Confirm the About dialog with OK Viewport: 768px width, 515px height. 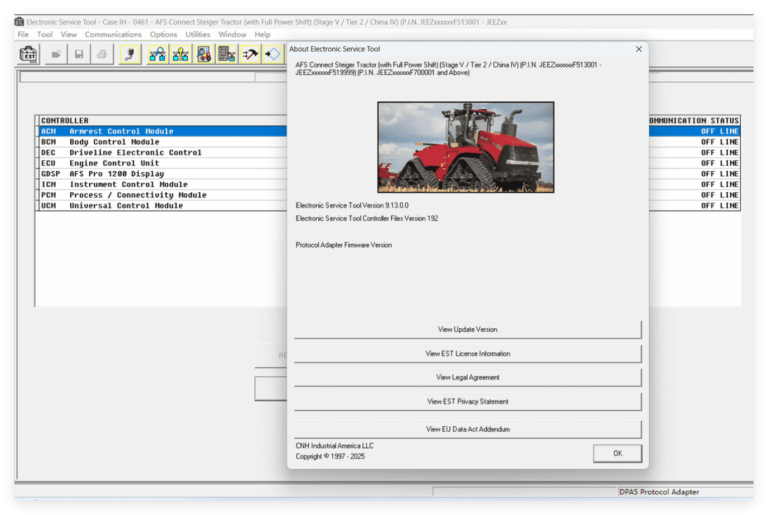pos(618,453)
